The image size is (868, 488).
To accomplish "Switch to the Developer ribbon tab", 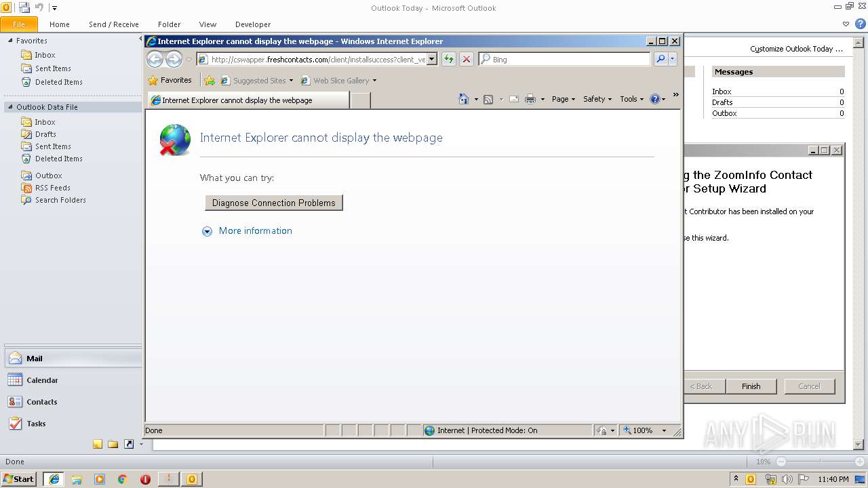I will tap(253, 24).
